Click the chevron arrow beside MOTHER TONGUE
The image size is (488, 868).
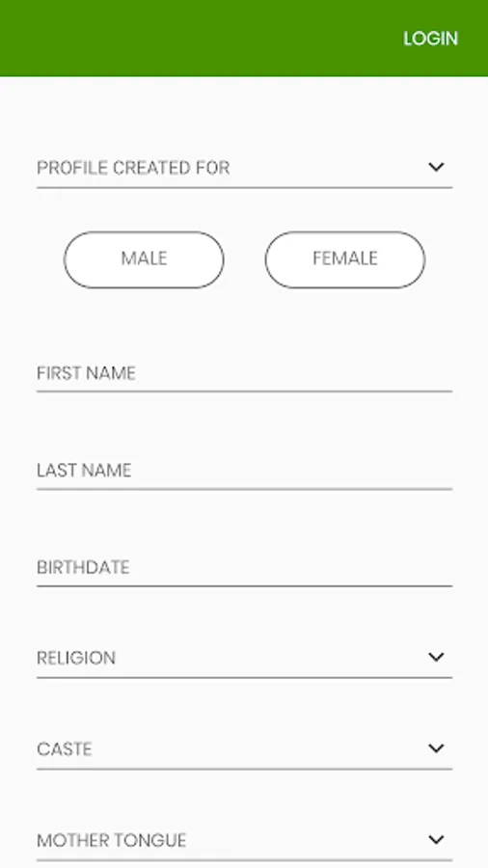coord(436,840)
